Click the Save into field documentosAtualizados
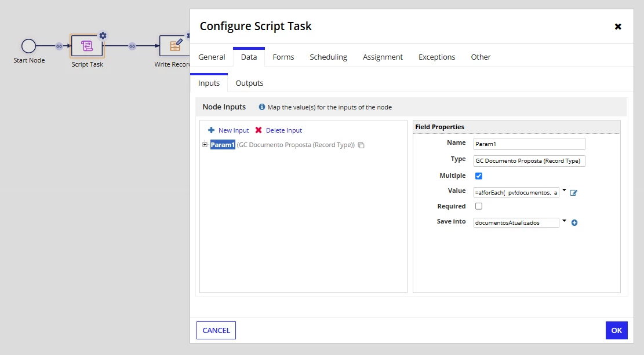644x355 pixels. tap(516, 222)
